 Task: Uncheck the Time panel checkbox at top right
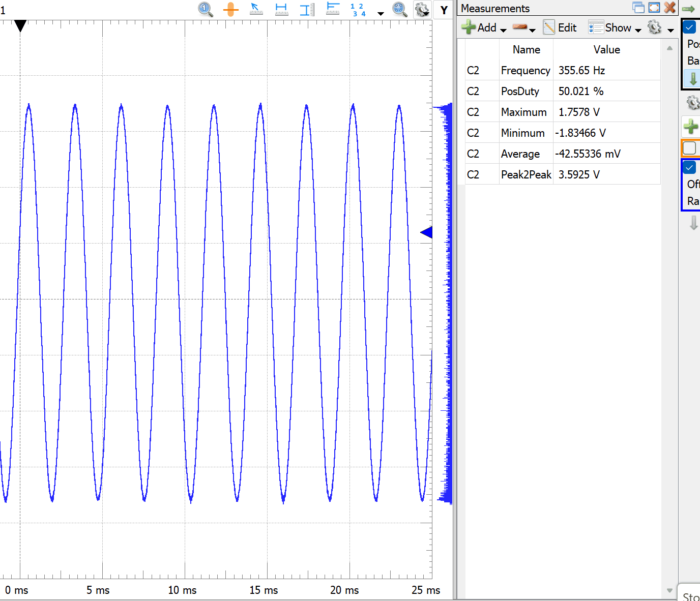click(x=689, y=27)
